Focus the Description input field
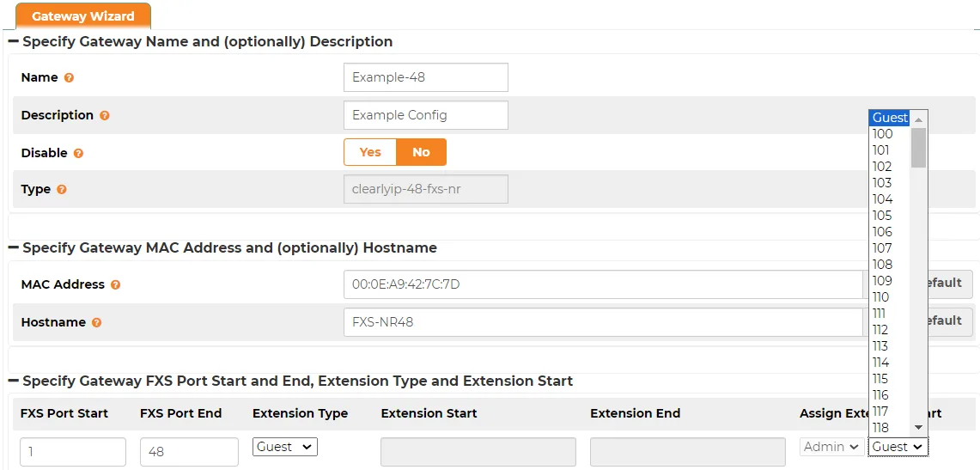Screen dimensions: 980x470 (x=426, y=115)
